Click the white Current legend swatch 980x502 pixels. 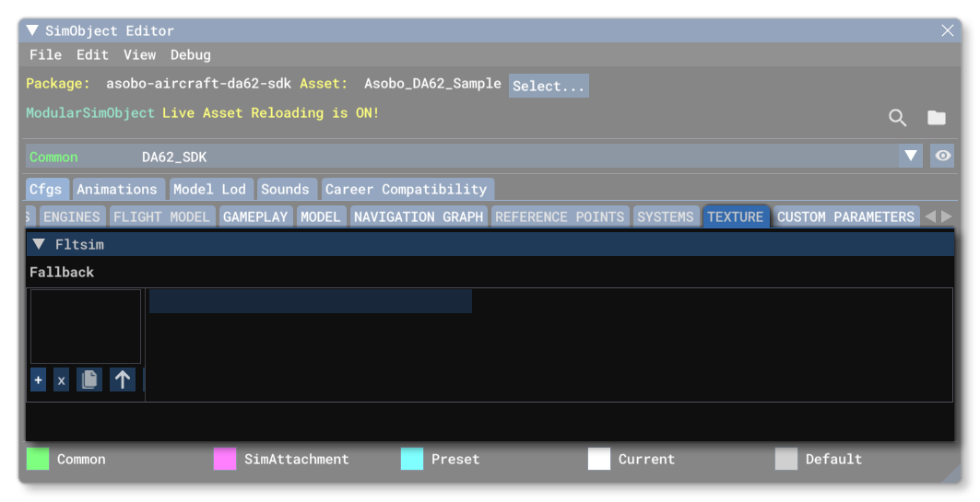tap(598, 459)
